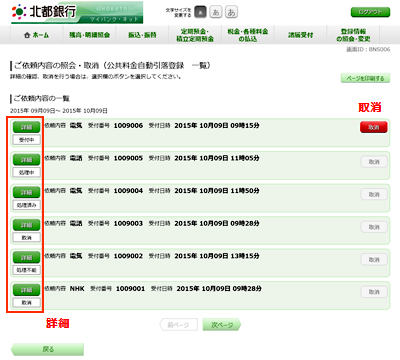Image resolution: width=400 pixels, height=360 pixels.
Task: Click the 戻る back button
Action: click(47, 349)
